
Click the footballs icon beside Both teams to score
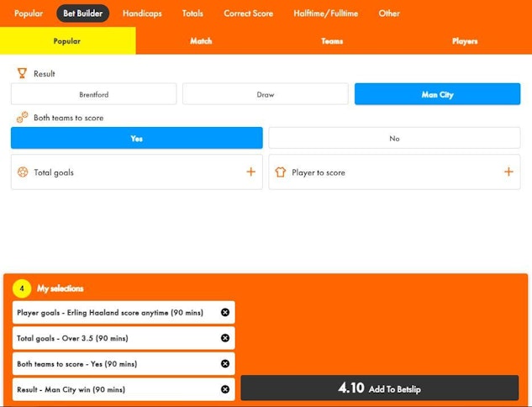(x=23, y=118)
